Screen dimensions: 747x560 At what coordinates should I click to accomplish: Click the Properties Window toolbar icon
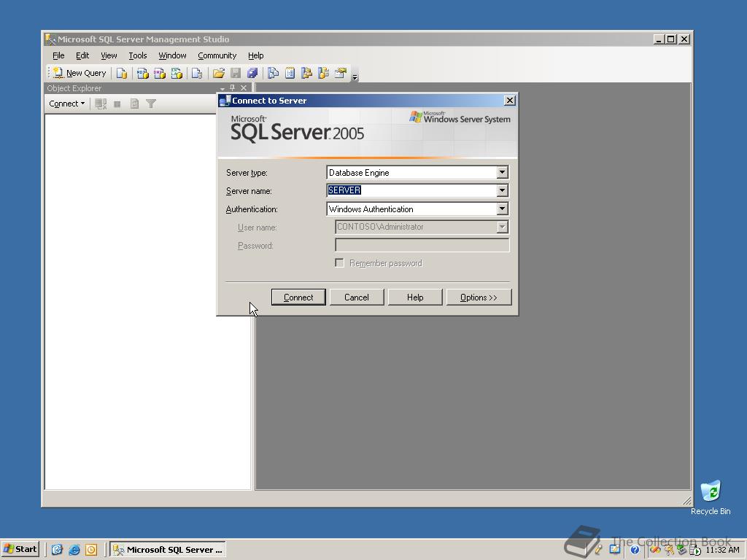click(341, 73)
